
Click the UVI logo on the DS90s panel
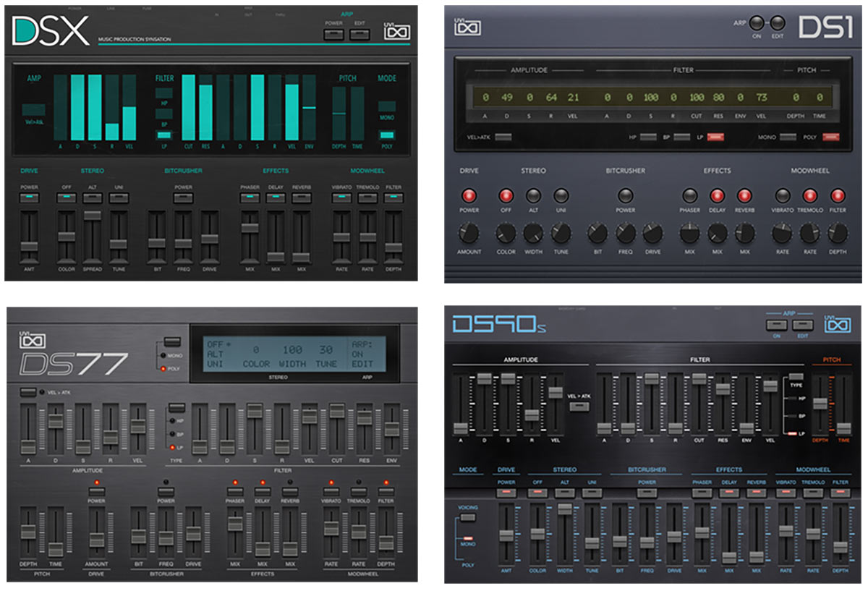tap(838, 323)
